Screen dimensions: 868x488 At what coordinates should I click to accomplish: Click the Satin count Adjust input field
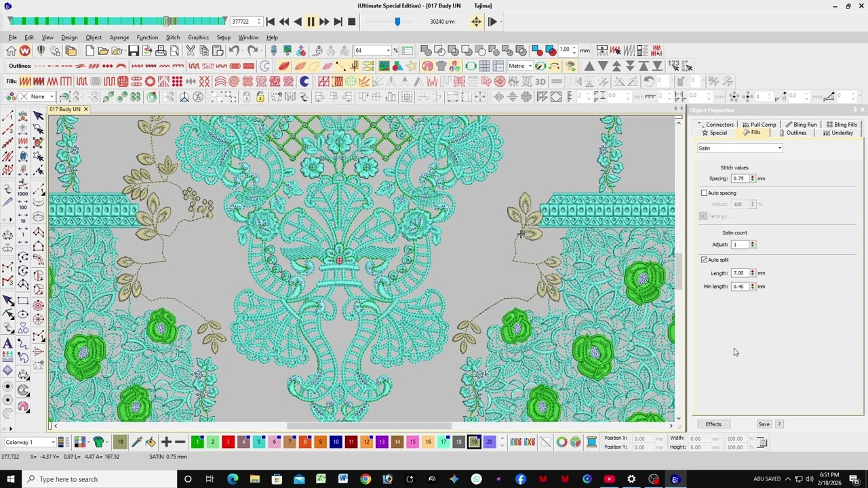(739, 245)
